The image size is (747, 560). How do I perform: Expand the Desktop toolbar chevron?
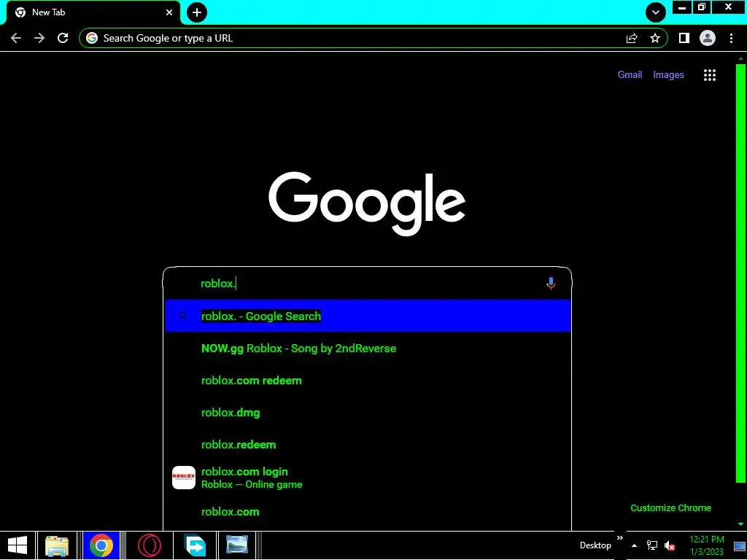pyautogui.click(x=620, y=537)
